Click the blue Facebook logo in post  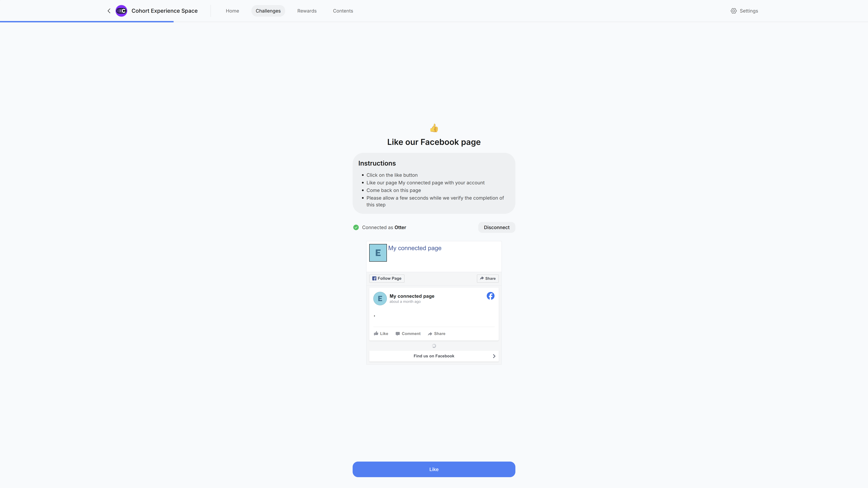(x=490, y=296)
